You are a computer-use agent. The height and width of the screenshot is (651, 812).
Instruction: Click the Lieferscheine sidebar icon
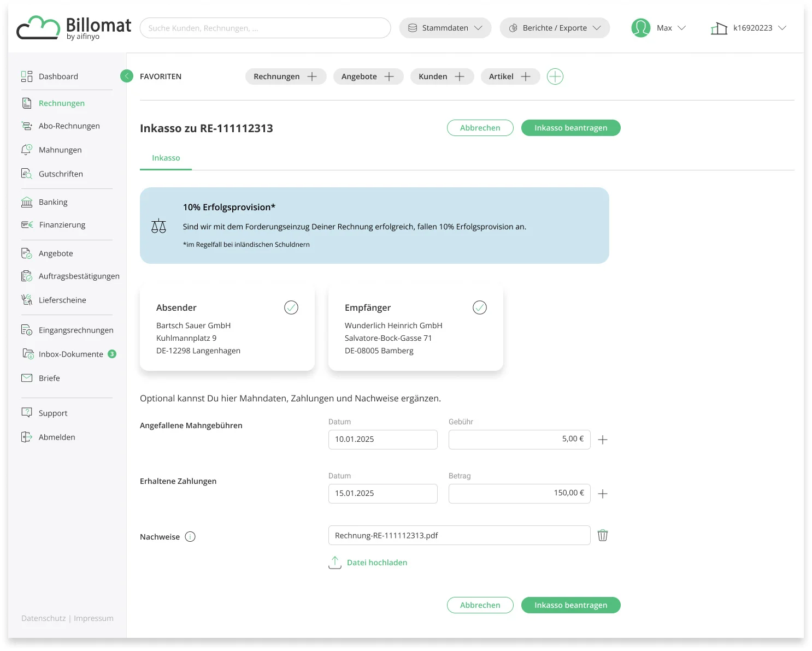pyautogui.click(x=26, y=300)
